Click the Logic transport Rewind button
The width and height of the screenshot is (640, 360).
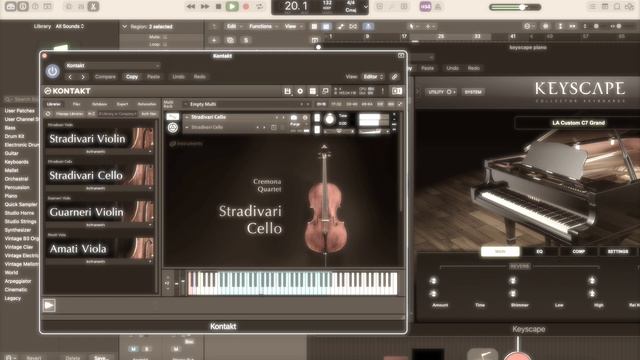click(x=191, y=6)
